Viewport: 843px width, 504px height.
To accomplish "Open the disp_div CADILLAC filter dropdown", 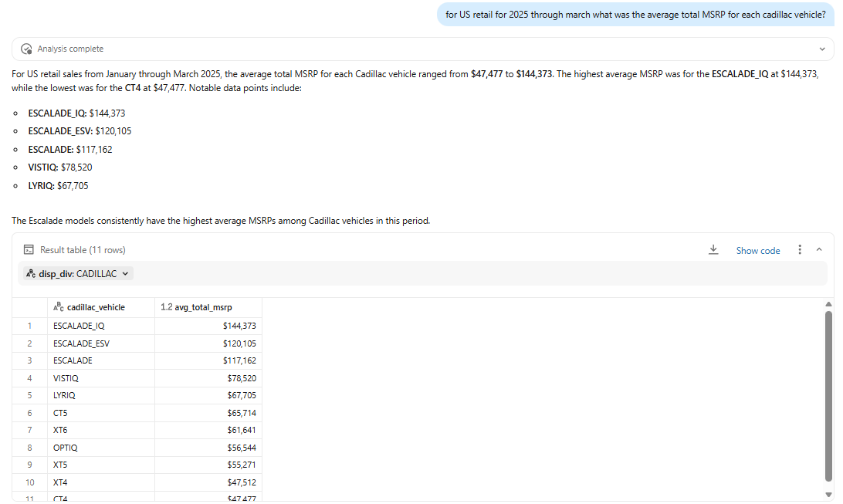I will (78, 273).
